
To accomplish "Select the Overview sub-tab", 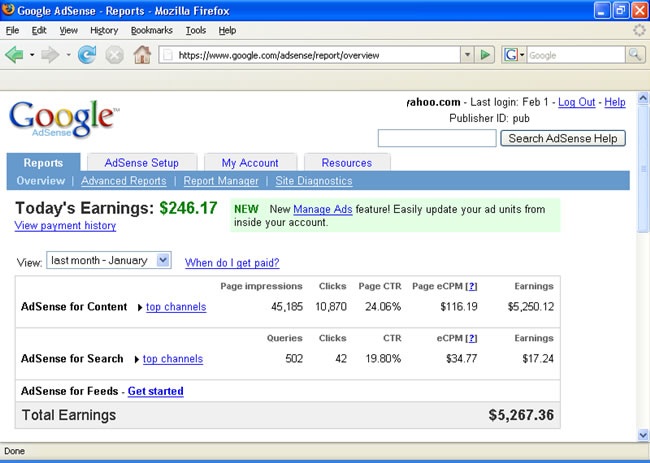I will point(41,181).
